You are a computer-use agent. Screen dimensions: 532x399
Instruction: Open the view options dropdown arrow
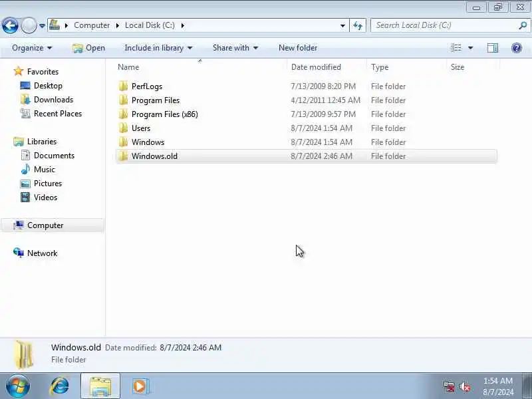point(471,48)
